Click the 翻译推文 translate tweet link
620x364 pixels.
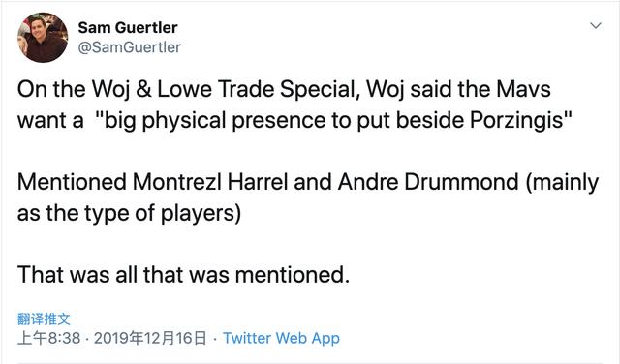click(x=44, y=318)
